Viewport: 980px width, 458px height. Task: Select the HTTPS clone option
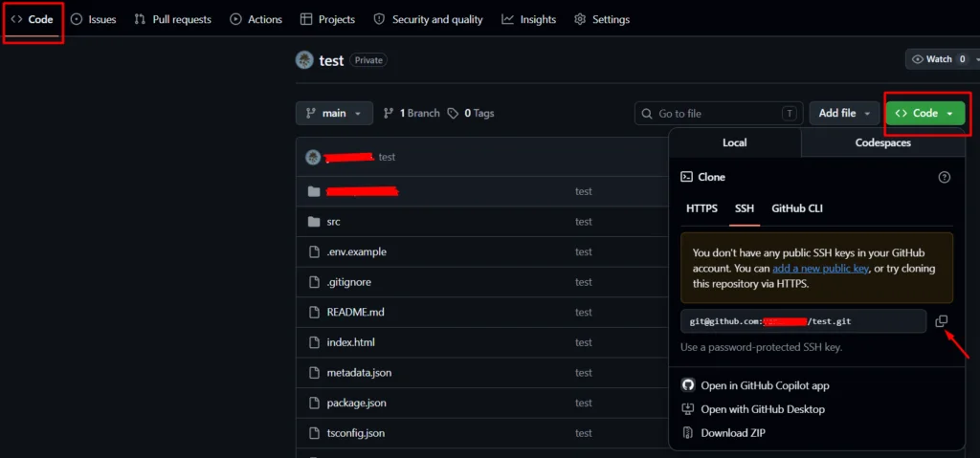702,208
